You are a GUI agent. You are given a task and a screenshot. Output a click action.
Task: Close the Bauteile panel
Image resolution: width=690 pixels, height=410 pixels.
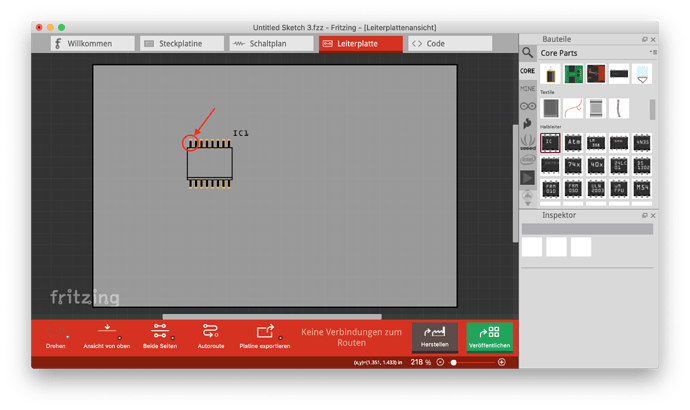click(653, 40)
